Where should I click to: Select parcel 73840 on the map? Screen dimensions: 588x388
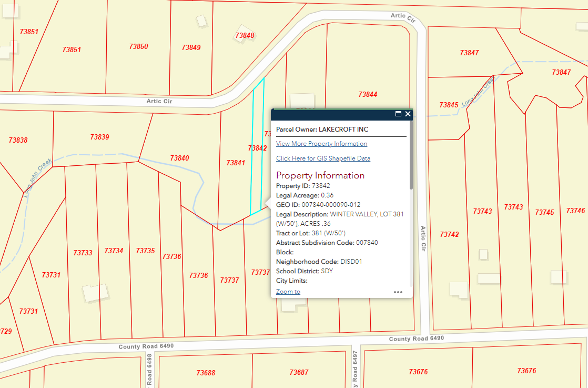[x=179, y=158]
